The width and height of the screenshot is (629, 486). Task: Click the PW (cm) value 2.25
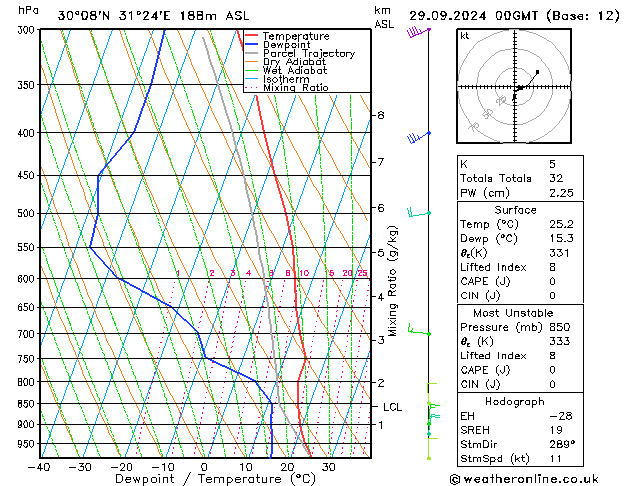[x=561, y=193]
